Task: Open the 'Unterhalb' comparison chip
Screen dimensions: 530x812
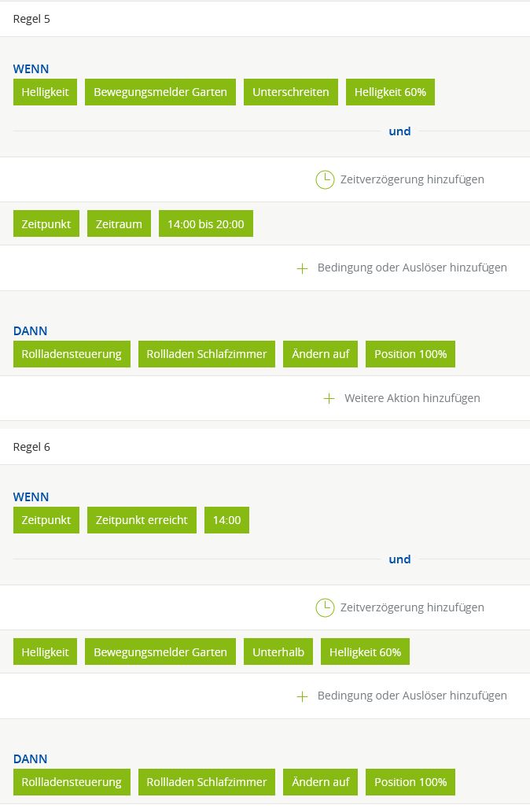Action: click(x=278, y=652)
